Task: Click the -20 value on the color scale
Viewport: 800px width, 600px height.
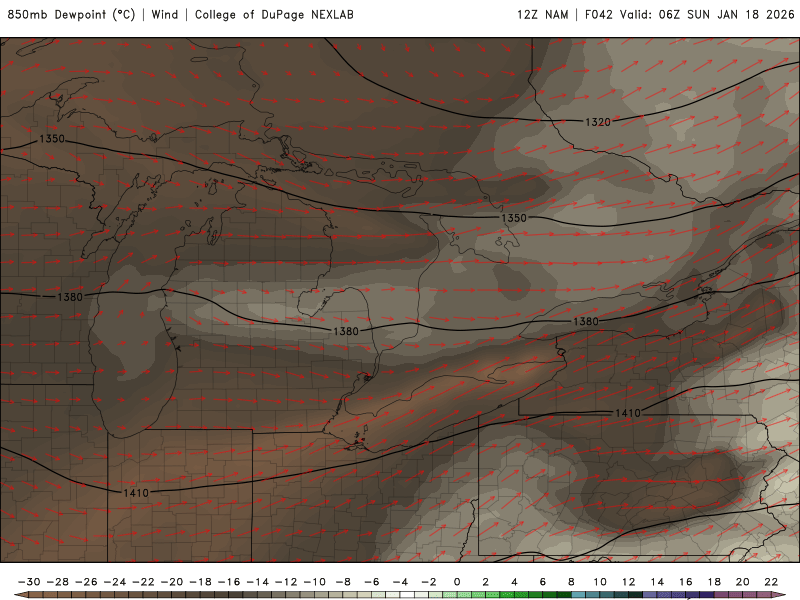Action: (x=171, y=582)
